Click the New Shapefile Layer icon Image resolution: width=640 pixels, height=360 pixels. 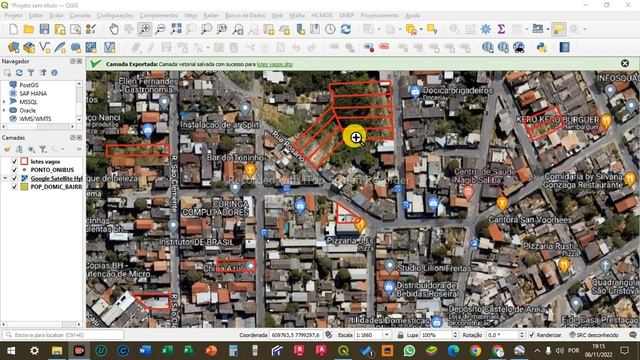click(x=44, y=47)
